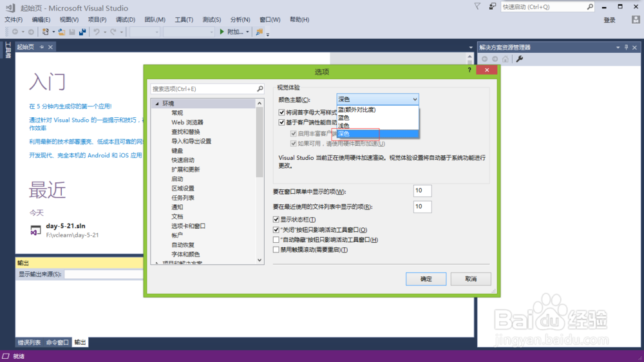Select 浅色 theme option

[x=378, y=126]
